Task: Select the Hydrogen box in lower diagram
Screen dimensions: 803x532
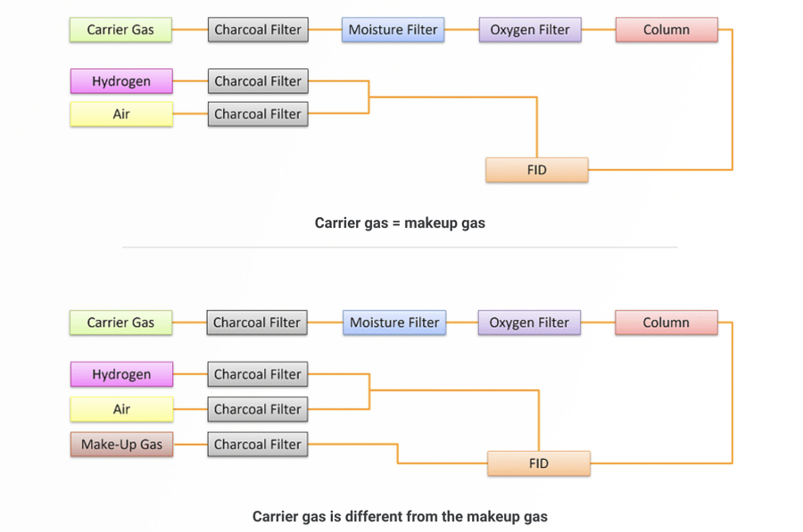Action: click(x=121, y=374)
